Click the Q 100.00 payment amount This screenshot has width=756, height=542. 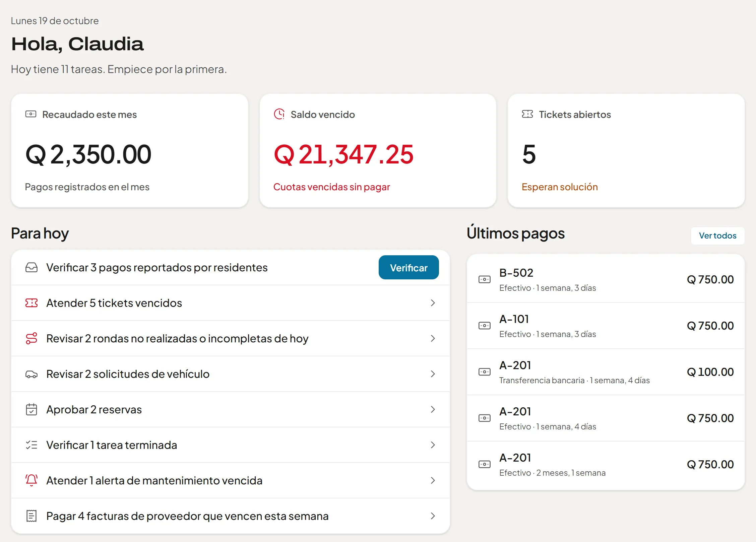[710, 372]
